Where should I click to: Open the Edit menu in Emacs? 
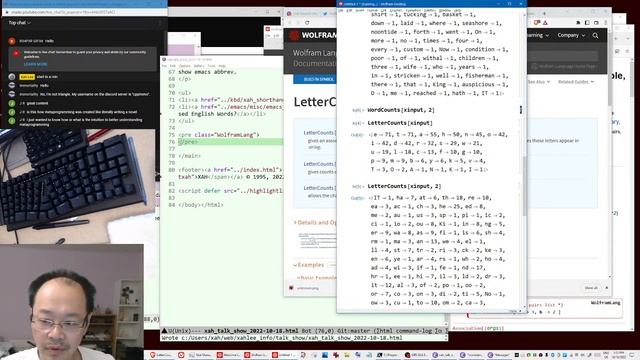173,66
